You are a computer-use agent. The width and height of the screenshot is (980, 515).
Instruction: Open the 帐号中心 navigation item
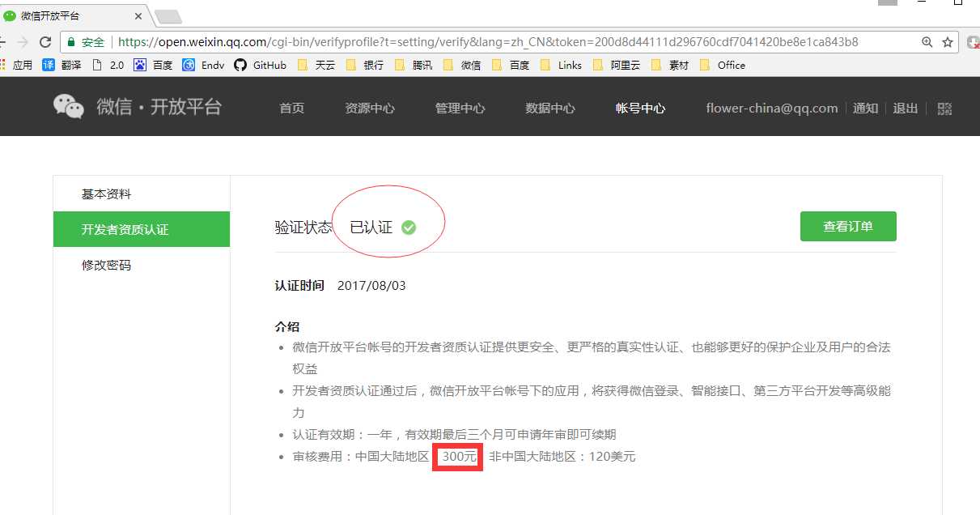[641, 108]
